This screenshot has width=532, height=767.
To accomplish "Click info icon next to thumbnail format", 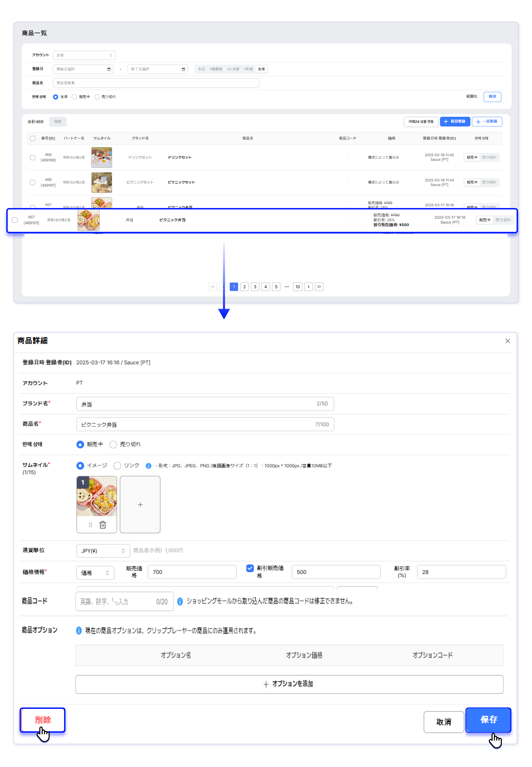I will tap(149, 466).
